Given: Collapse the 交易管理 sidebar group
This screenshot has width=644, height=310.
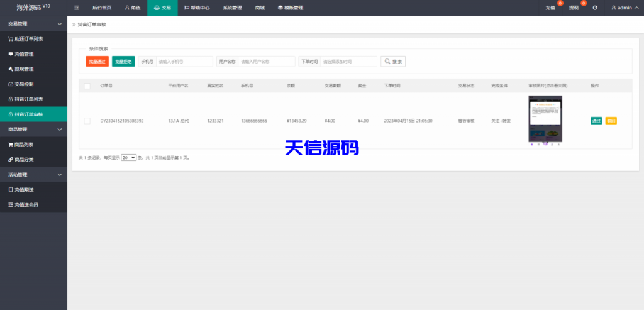Looking at the screenshot, I should [x=33, y=24].
